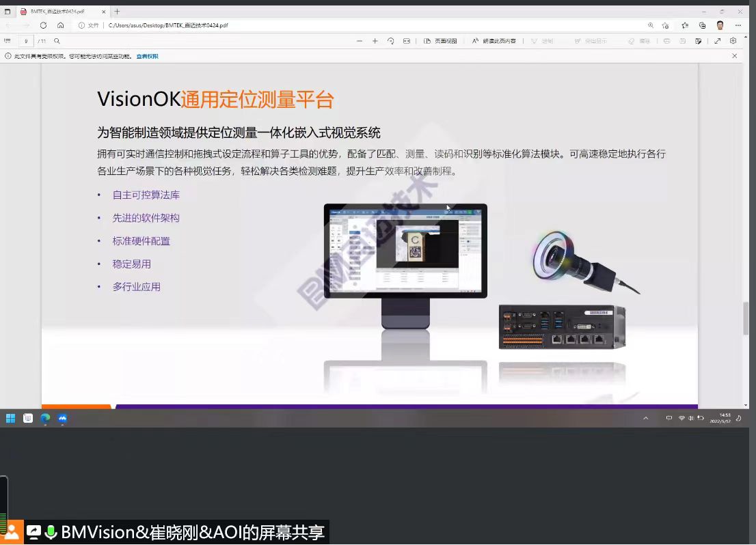756x545 pixels.
Task: Zoom in with the plus button
Action: coord(375,41)
